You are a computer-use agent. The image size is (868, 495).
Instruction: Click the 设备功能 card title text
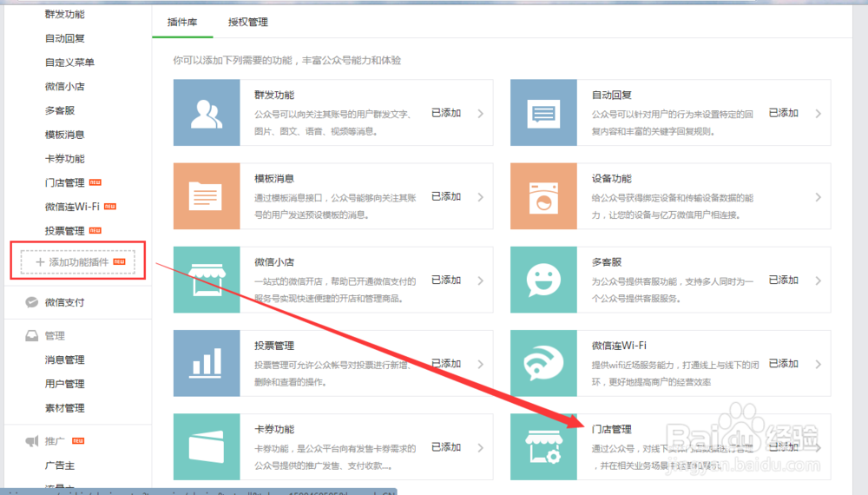click(x=612, y=179)
